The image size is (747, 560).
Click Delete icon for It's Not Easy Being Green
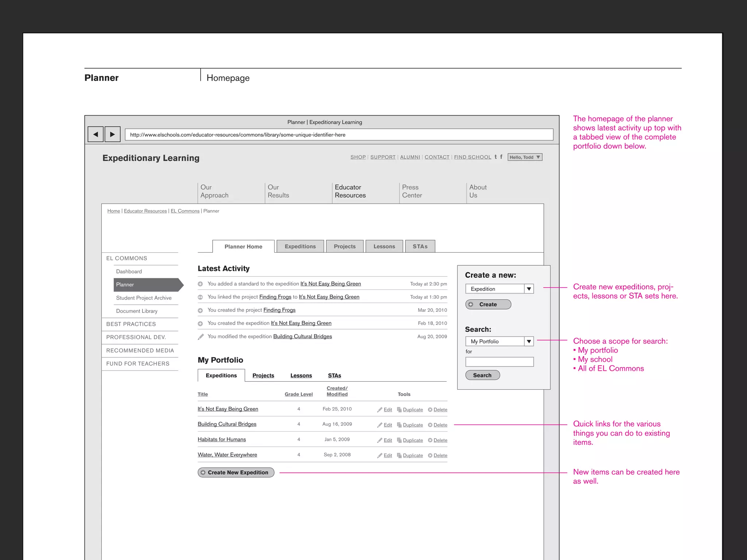(430, 410)
